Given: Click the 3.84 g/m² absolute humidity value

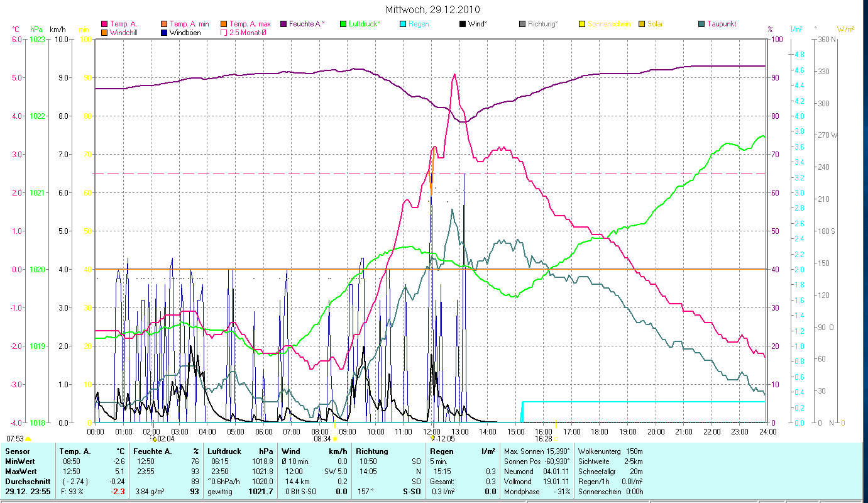Looking at the screenshot, I should (149, 492).
